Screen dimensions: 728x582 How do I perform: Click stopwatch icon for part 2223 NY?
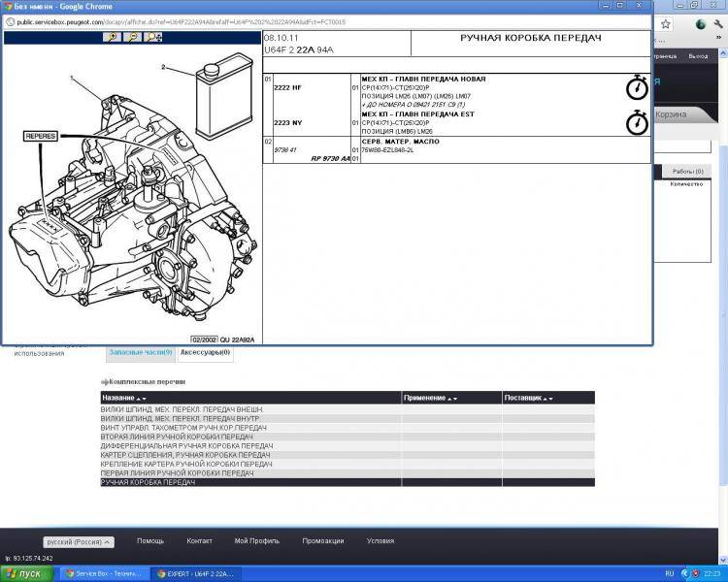coord(637,122)
